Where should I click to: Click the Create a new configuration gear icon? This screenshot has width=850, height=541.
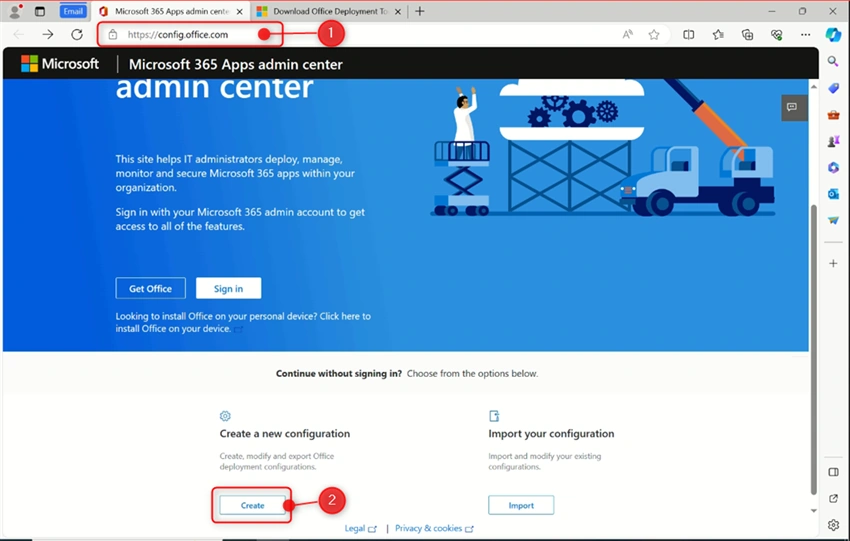(x=225, y=416)
